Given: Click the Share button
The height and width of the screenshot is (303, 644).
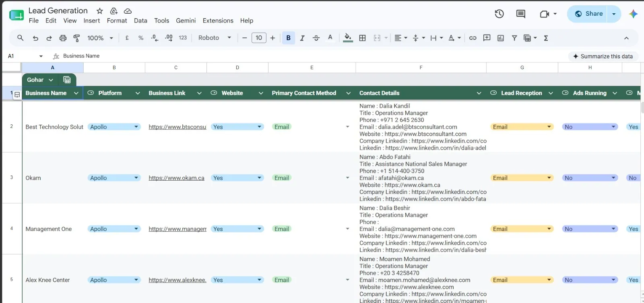Looking at the screenshot, I should [x=588, y=14].
